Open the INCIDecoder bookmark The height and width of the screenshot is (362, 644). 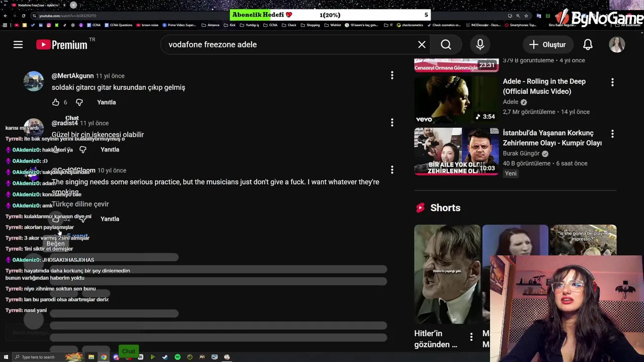484,25
